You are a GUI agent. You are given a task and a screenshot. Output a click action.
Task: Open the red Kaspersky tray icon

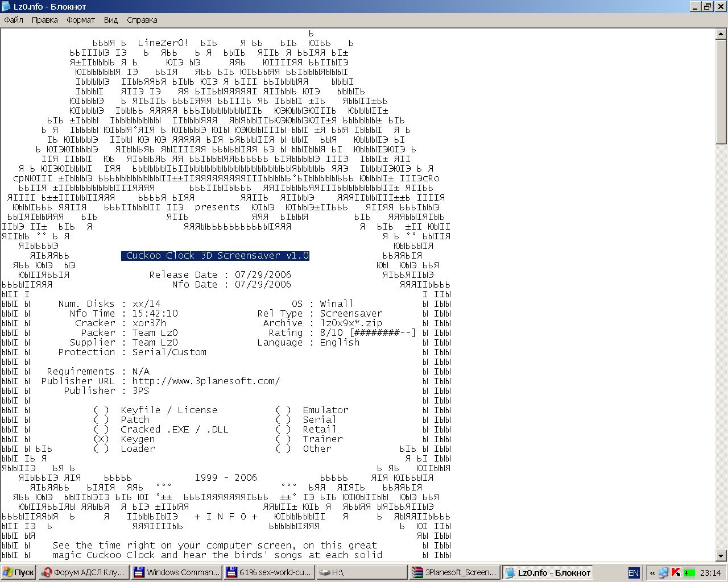point(676,572)
